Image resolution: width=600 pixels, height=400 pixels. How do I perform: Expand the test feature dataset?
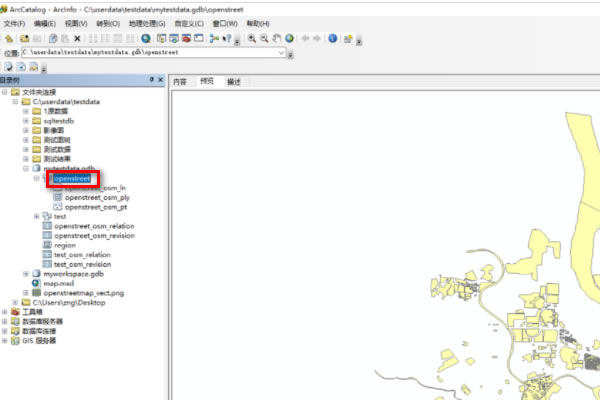[x=37, y=216]
